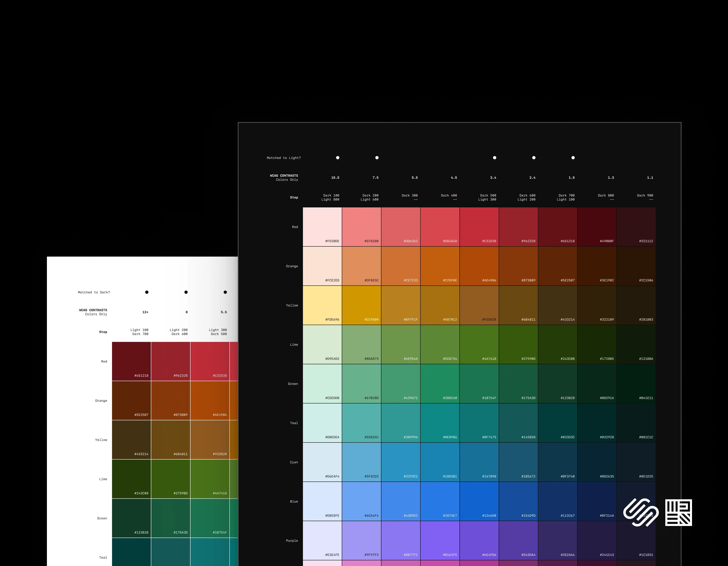Click the Matched to Light dot above 7.5
Screen dimensions: 728x566
pos(377,158)
